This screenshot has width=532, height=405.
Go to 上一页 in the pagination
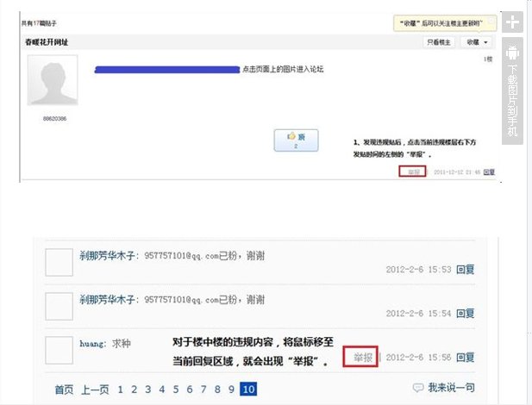[95, 389]
